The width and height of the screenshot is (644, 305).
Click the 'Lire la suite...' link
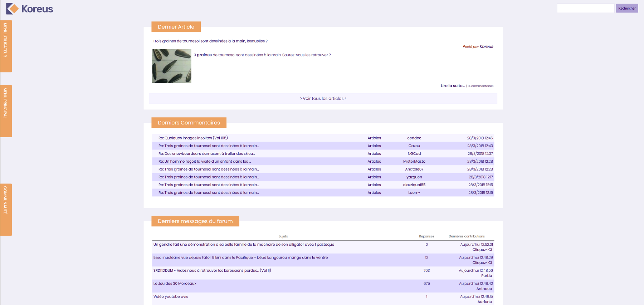click(x=452, y=86)
